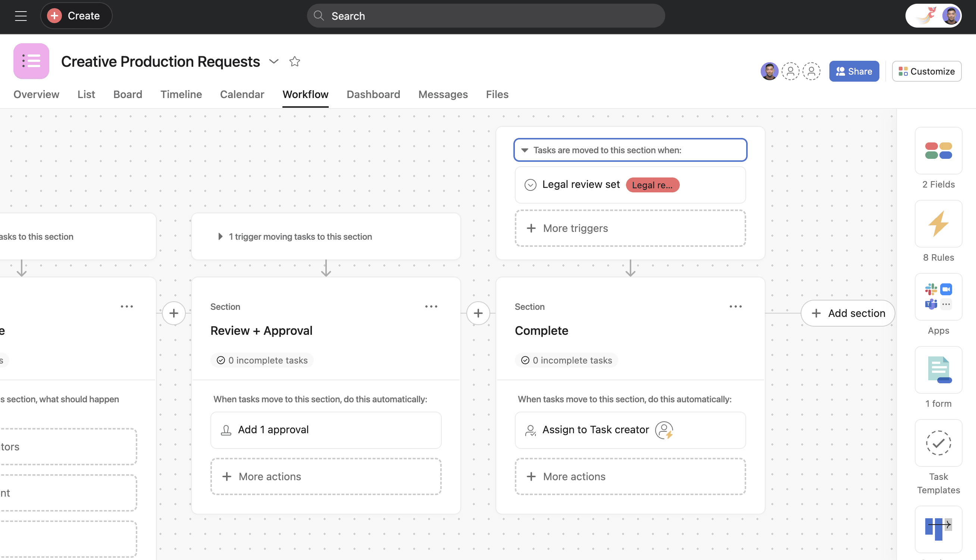
Task: Open More actions in Complete section
Action: pyautogui.click(x=630, y=476)
